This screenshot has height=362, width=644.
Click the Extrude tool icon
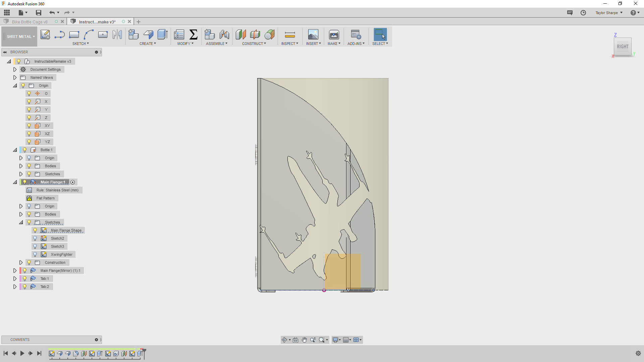pyautogui.click(x=163, y=35)
